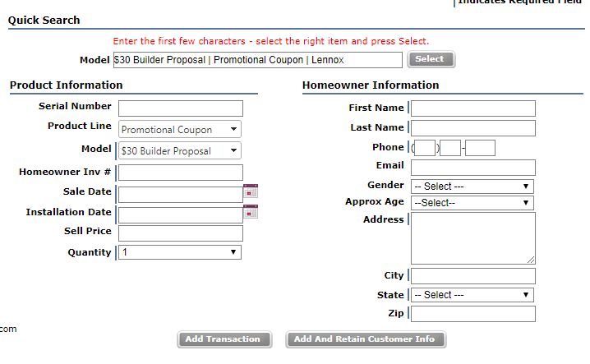Open the Product Line dropdown

click(180, 129)
